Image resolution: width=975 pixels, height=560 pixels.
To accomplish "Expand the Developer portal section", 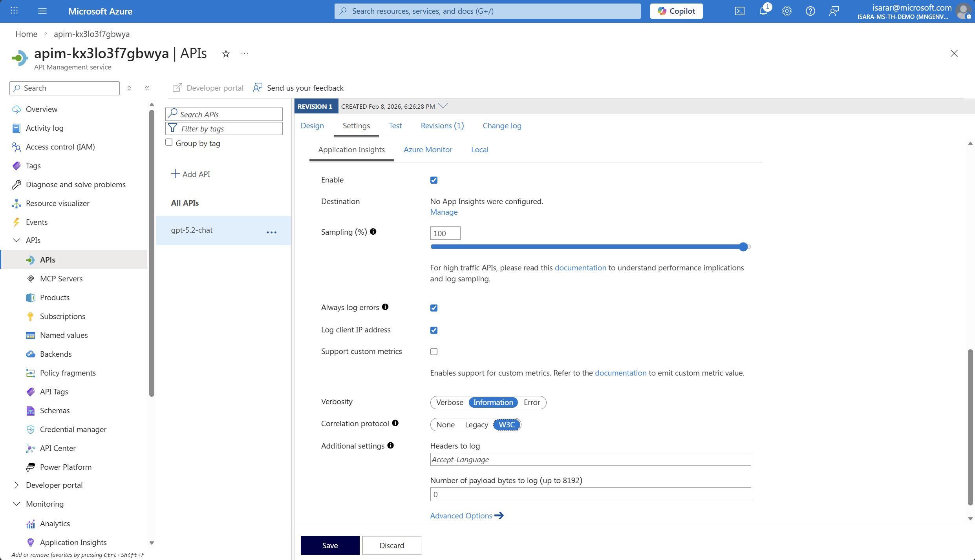I will [16, 485].
